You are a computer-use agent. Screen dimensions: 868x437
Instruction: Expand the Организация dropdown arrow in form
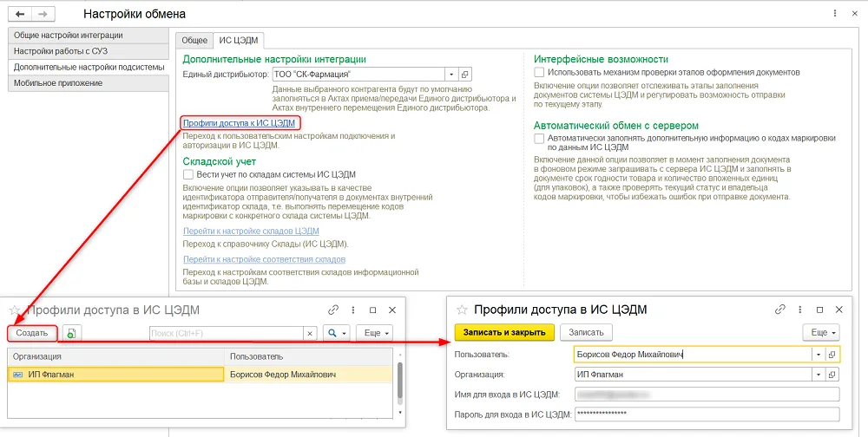(x=819, y=375)
